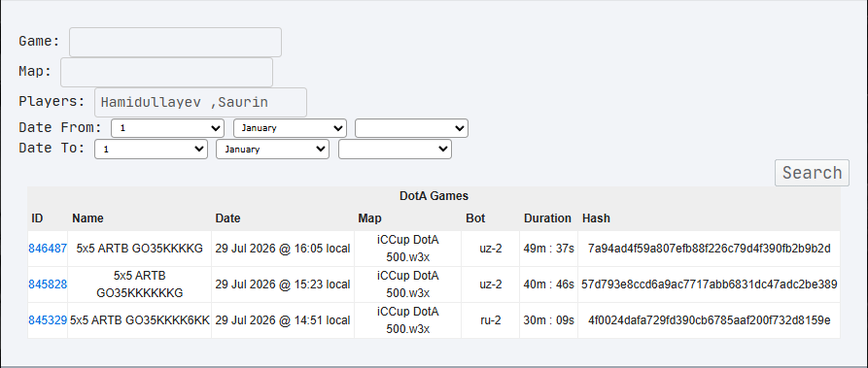This screenshot has width=868, height=368.
Task: Click the Duration column header
Action: 547,218
